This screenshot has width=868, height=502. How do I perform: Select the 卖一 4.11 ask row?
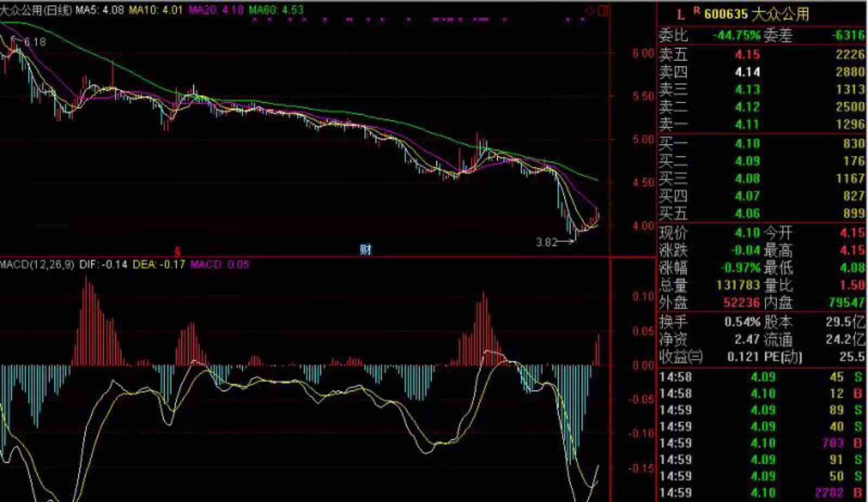[762, 124]
